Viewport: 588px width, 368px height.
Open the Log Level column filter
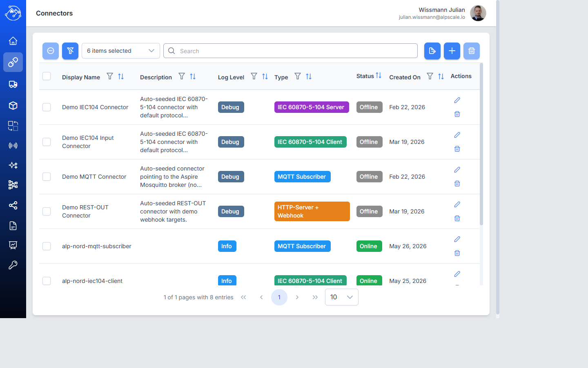tap(254, 76)
